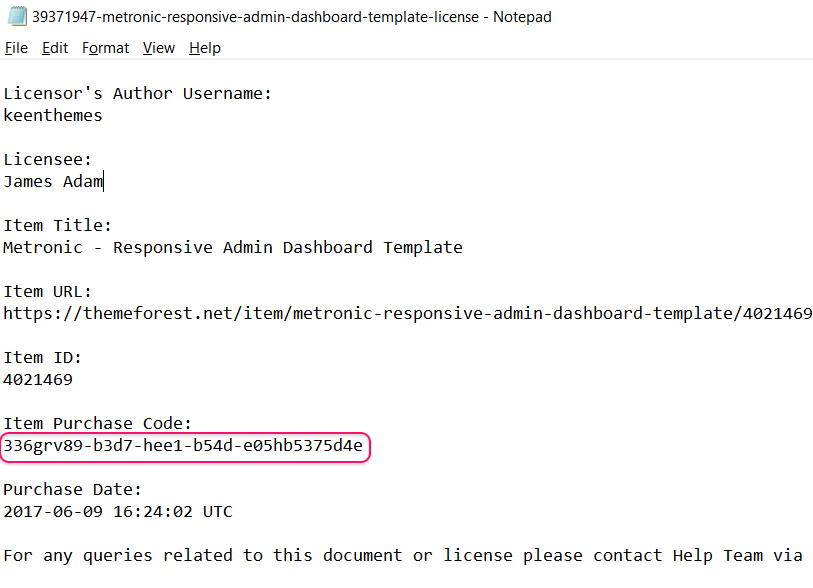The height and width of the screenshot is (588, 813).
Task: Click the Notepad icon in title bar
Action: (x=17, y=17)
